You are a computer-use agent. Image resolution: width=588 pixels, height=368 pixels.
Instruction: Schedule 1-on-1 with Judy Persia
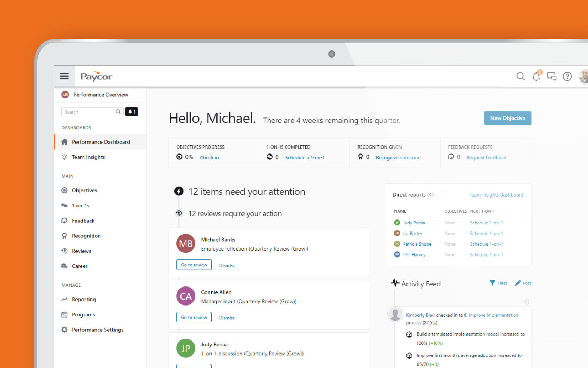click(x=486, y=223)
